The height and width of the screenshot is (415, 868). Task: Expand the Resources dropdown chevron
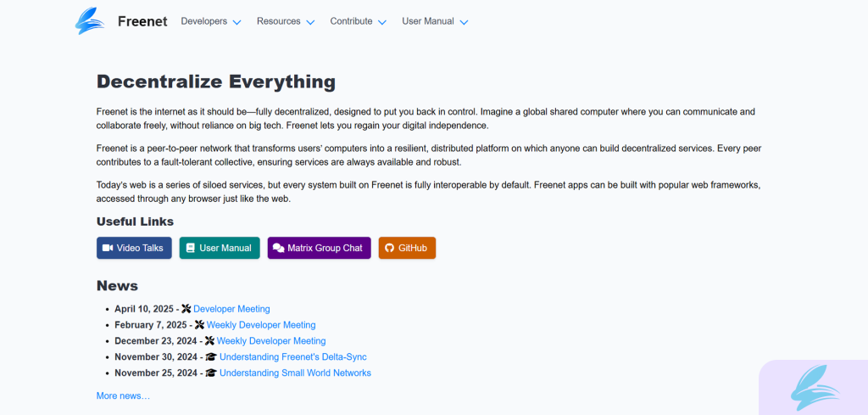click(310, 22)
